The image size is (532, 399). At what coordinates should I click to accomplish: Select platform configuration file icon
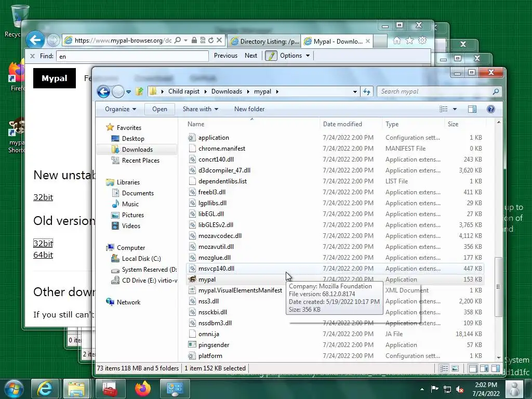click(192, 355)
